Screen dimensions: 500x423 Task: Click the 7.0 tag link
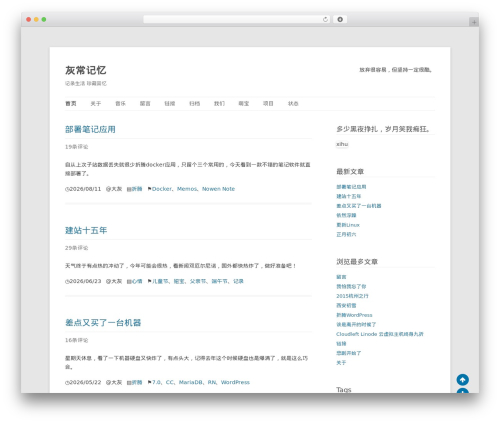click(x=156, y=382)
